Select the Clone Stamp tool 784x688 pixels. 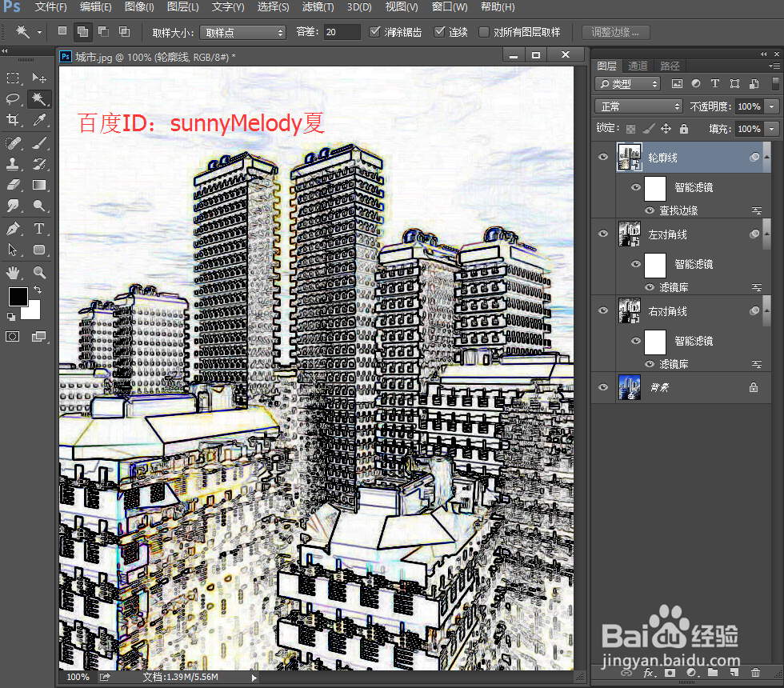[12, 164]
